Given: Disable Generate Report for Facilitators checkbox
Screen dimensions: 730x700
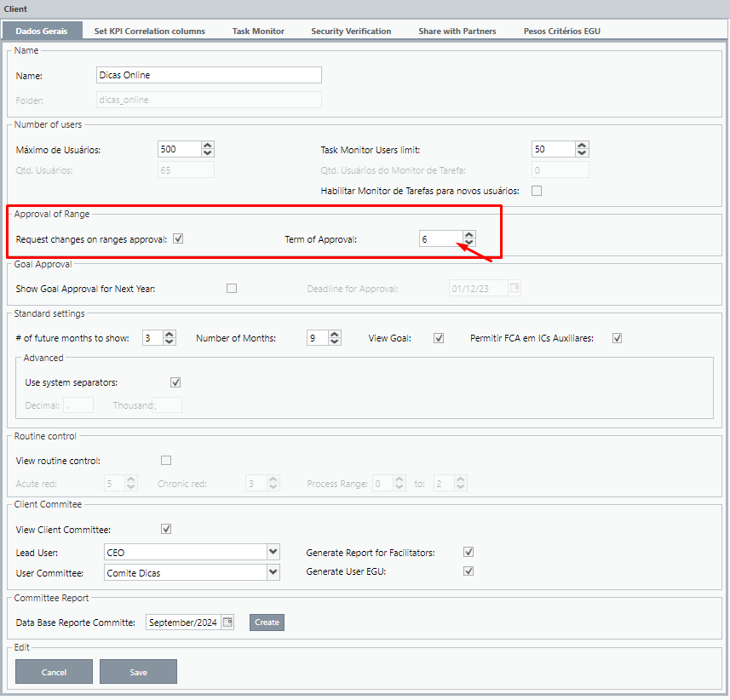Looking at the screenshot, I should pyautogui.click(x=468, y=552).
